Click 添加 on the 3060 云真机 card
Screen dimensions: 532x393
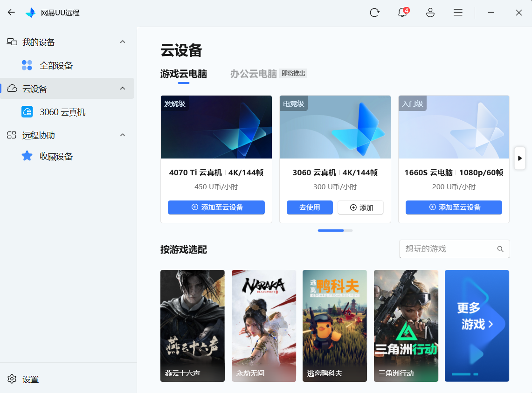361,207
